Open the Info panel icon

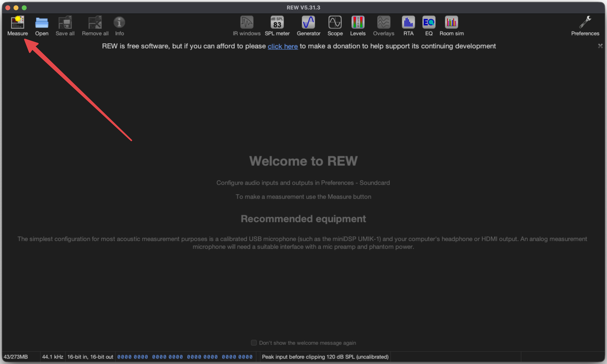120,26
